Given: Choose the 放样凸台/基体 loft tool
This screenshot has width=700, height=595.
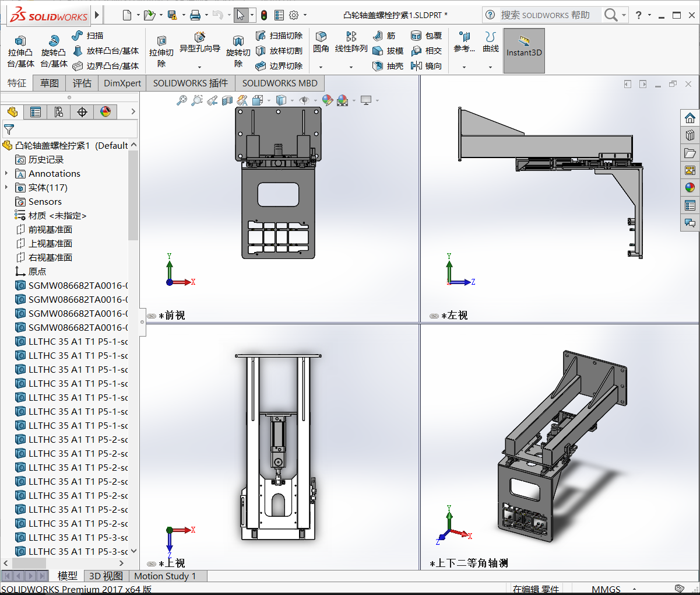Looking at the screenshot, I should tap(105, 51).
